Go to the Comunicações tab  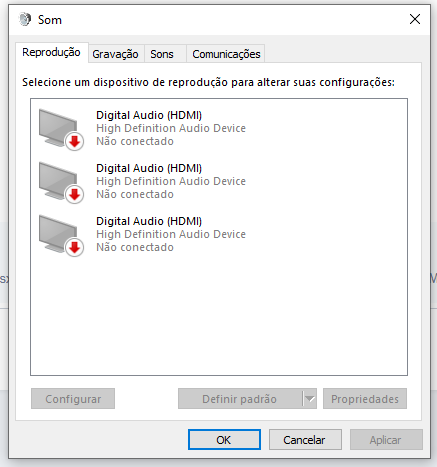pos(226,54)
